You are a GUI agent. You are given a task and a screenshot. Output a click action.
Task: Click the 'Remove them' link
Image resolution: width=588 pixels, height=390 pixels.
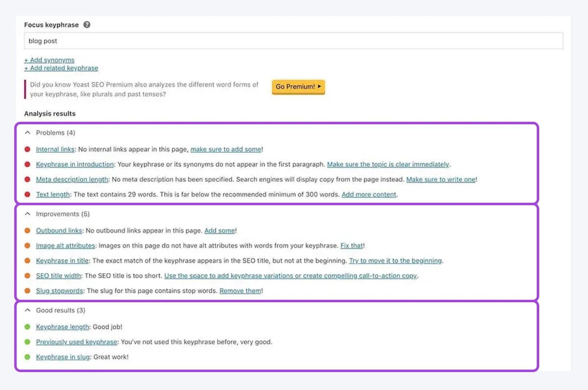[x=240, y=291]
